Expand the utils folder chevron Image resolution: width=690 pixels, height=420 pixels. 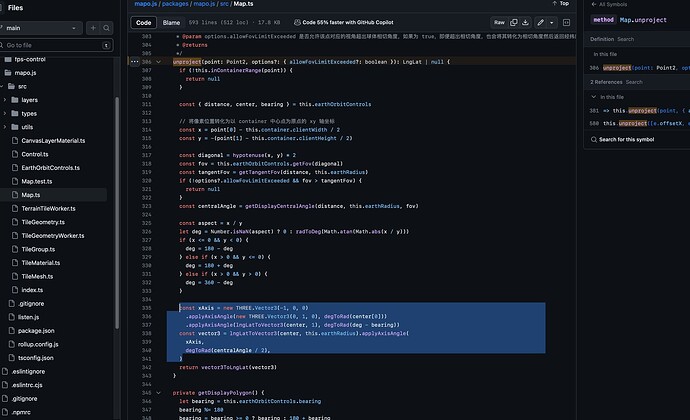click(x=5, y=127)
